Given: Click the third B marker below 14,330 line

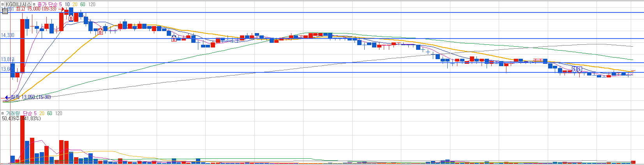Looking at the screenshot, I should coord(174,39).
